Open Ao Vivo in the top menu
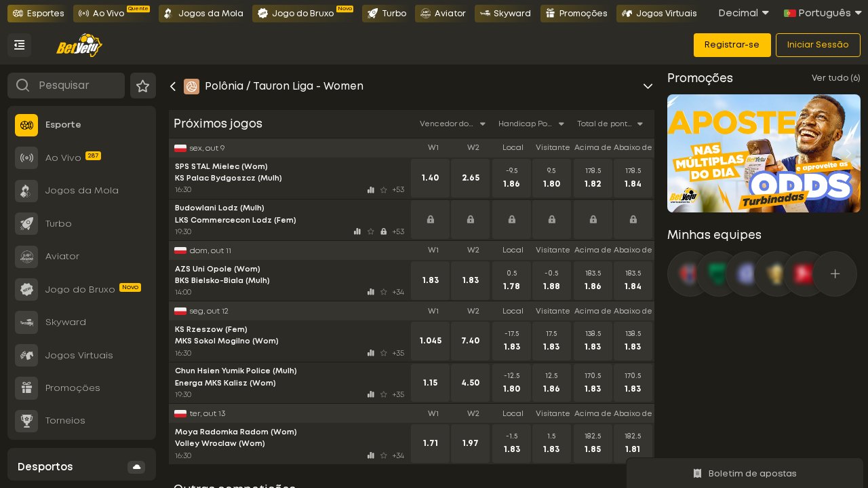This screenshot has width=868, height=488. click(112, 14)
